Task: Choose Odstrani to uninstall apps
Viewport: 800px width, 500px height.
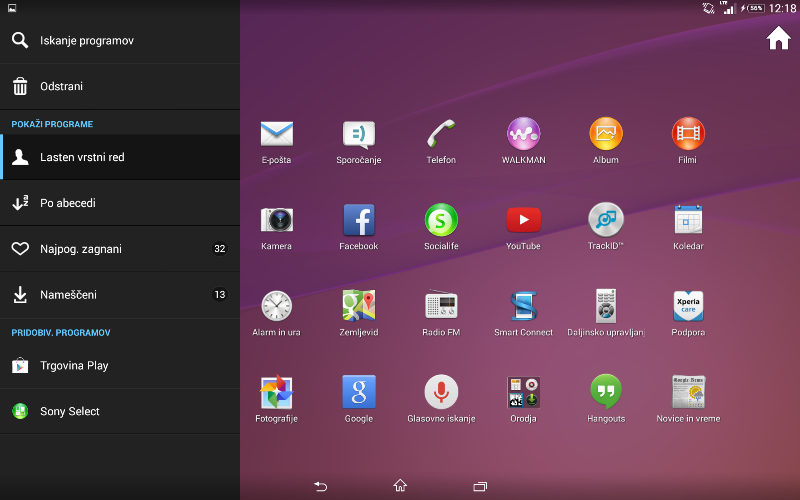Action: (120, 86)
